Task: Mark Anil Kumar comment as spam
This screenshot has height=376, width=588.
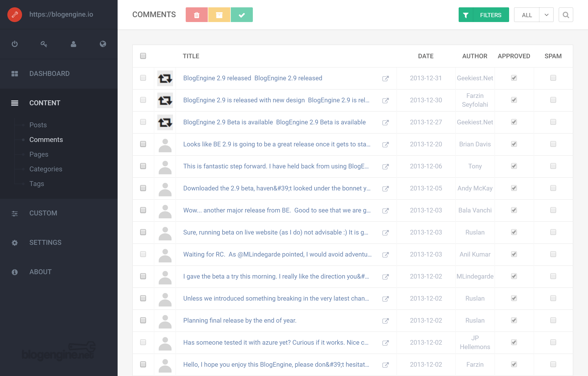Action: click(x=553, y=254)
